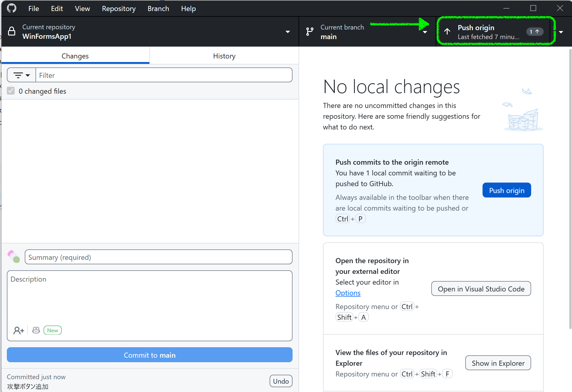
Task: Click the 'Push commits to the origin remote' heading
Action: (392, 162)
